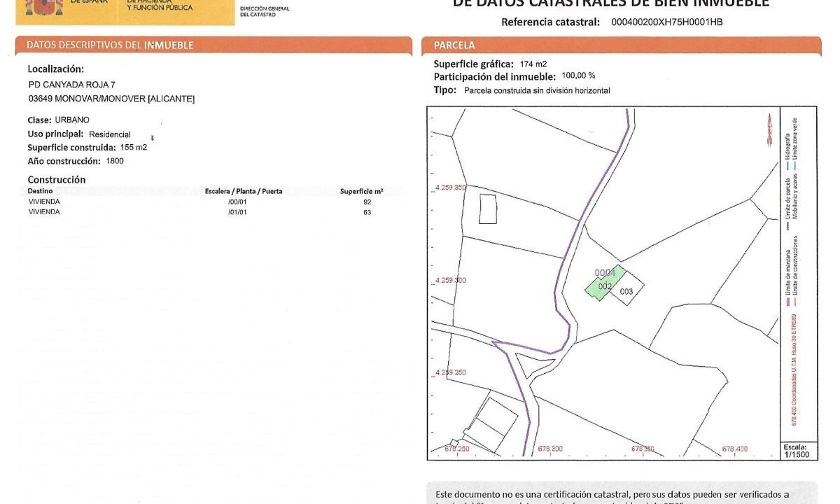
Task: Click the Spanish coat of arms logo
Action: 44,8
